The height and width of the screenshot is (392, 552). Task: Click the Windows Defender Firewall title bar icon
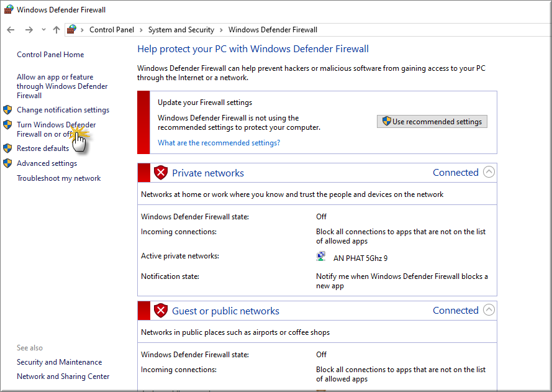9,9
